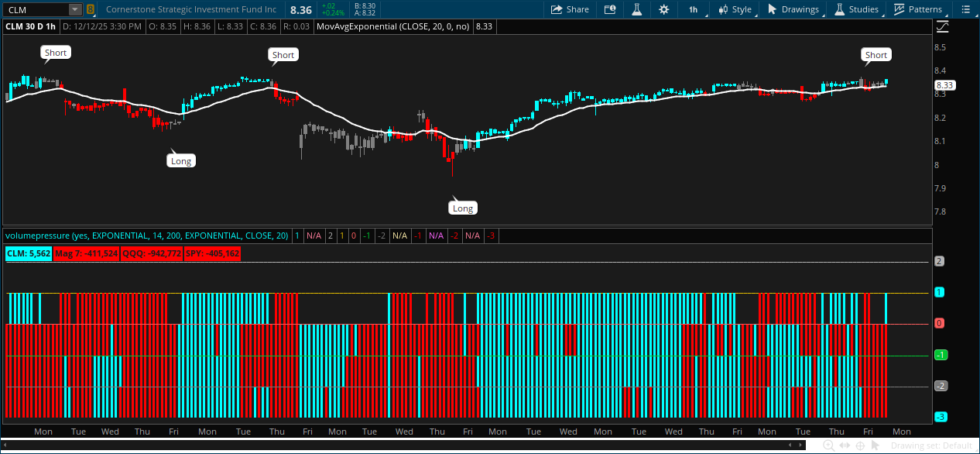Image resolution: width=980 pixels, height=454 pixels.
Task: Click the volumepressure study title
Action: 147,236
